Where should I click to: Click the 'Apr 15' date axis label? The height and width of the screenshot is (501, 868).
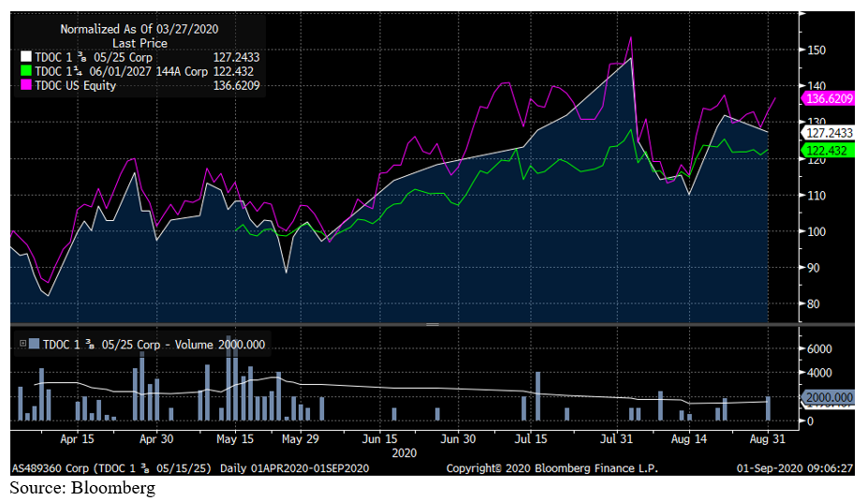[77, 439]
